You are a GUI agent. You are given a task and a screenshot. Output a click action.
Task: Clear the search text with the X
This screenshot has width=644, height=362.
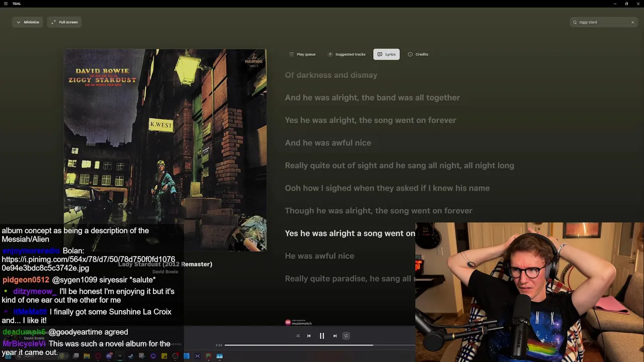click(x=632, y=22)
